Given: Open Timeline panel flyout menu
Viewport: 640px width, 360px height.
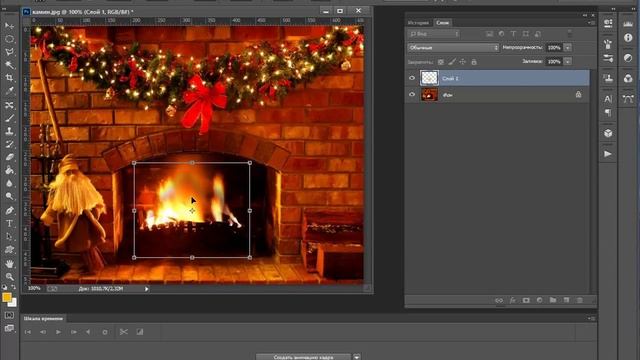Looking at the screenshot, I should (591, 318).
